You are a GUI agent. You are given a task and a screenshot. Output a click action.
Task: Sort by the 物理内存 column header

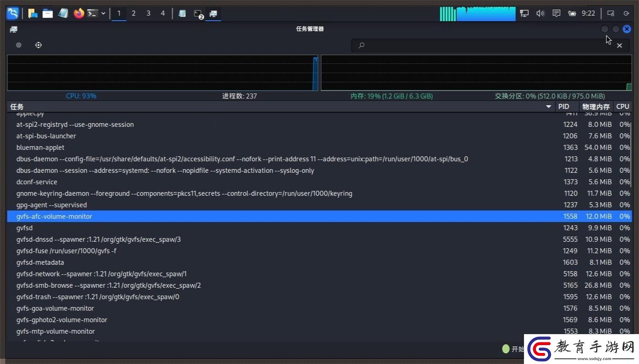pos(596,107)
